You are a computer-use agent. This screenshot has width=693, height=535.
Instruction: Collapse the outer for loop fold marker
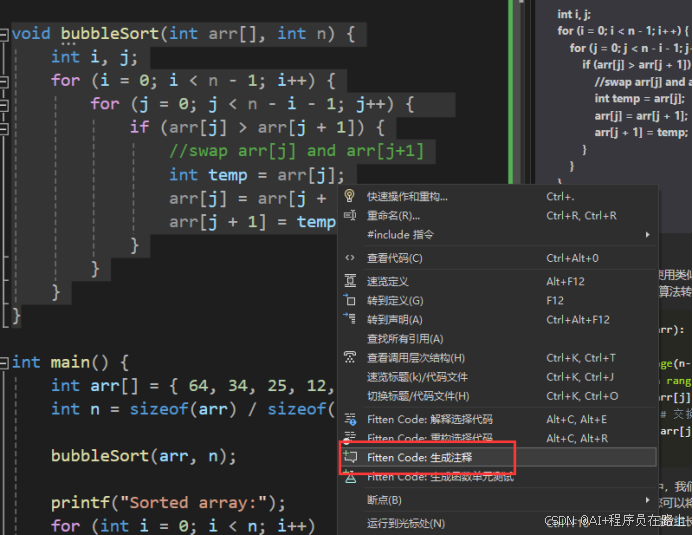[x=4, y=81]
